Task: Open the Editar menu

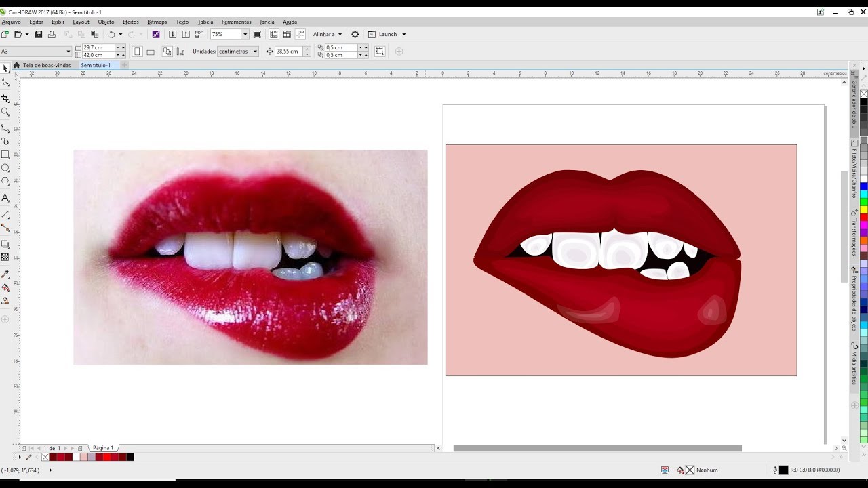Action: [36, 22]
